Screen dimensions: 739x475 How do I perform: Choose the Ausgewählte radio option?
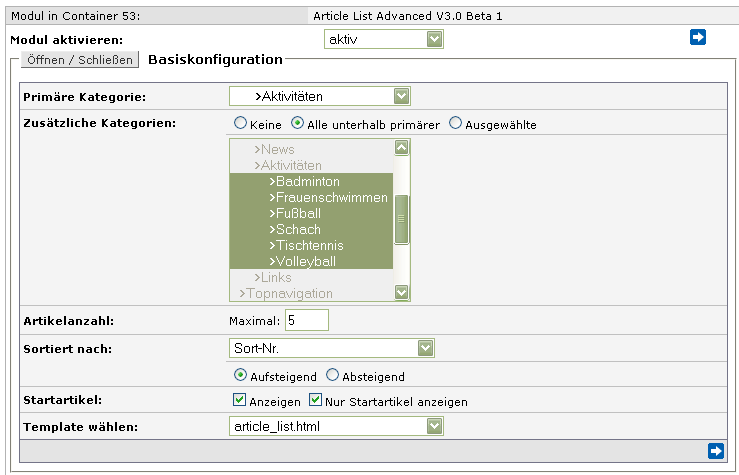click(x=456, y=124)
